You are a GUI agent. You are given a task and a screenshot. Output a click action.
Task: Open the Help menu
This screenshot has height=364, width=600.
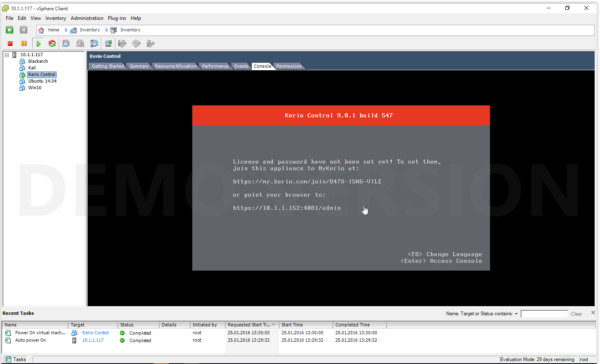[136, 18]
